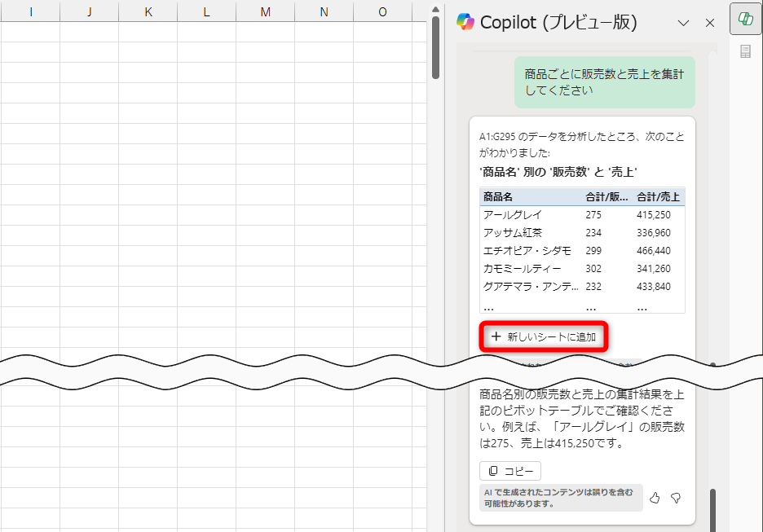763x532 pixels.
Task: Give thumbs down feedback on the response
Action: [x=676, y=498]
